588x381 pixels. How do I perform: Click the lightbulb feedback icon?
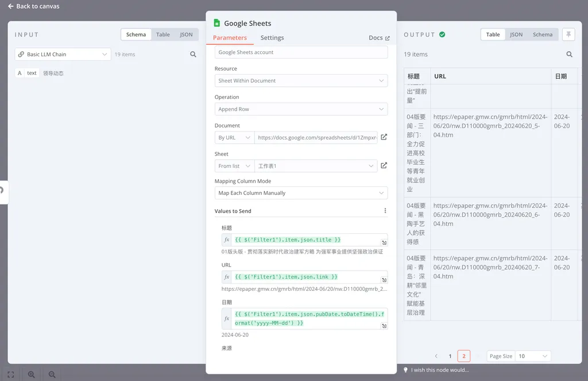click(405, 370)
